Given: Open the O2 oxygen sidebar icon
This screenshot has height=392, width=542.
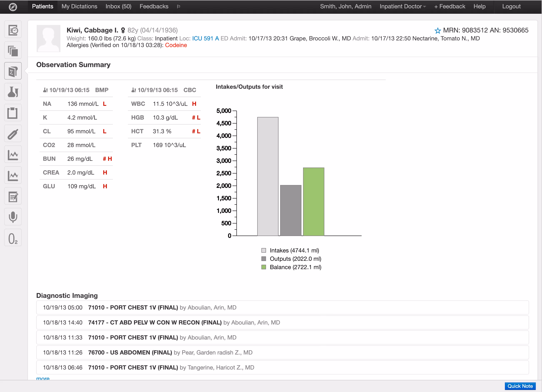Looking at the screenshot, I should click(x=13, y=238).
